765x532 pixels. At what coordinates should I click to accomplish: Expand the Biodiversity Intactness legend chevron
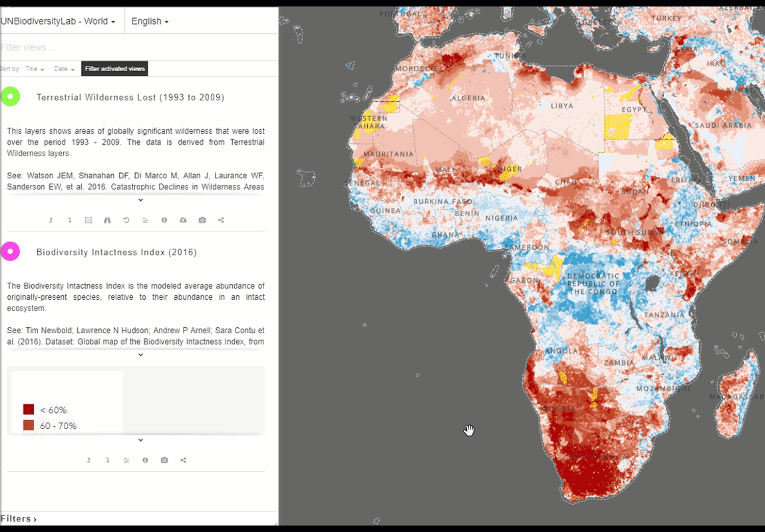[140, 440]
